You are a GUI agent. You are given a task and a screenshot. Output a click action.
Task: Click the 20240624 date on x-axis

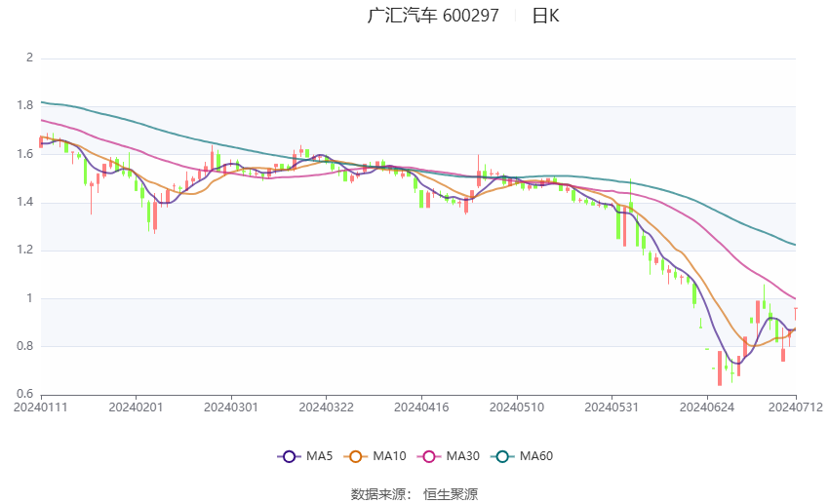(706, 407)
